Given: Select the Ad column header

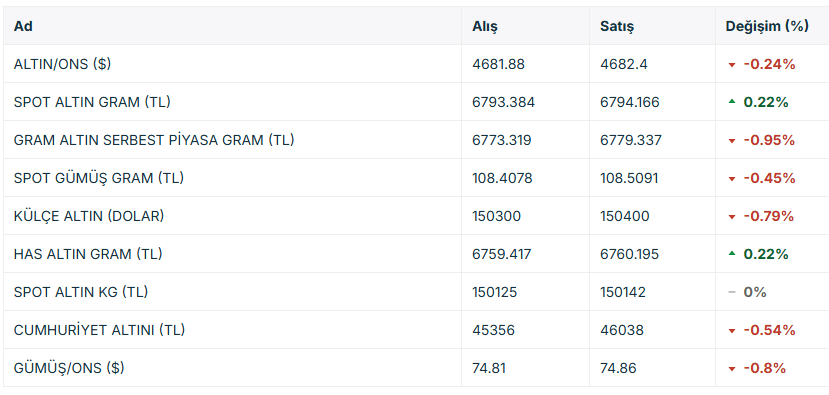Looking at the screenshot, I should tap(23, 26).
